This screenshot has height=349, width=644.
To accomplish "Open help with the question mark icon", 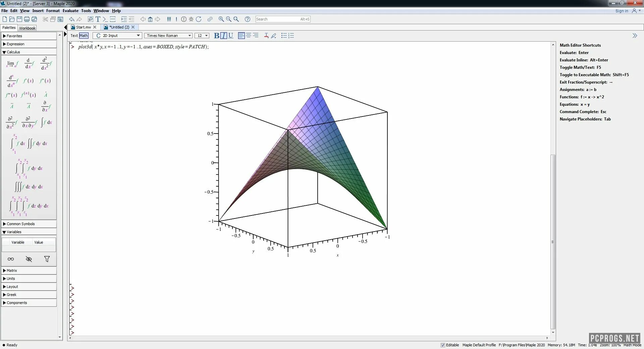I will [248, 19].
